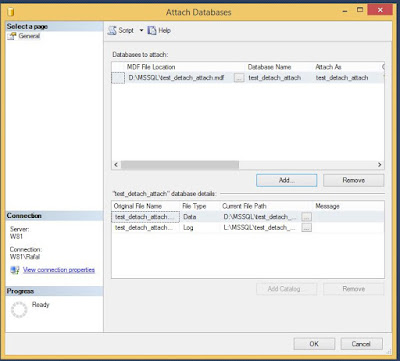Click the Script toolbar icon
Screen dimensions: 400x361
112,30
